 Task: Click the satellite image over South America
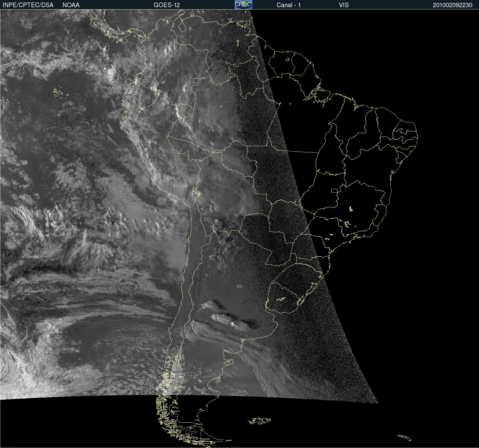click(239, 229)
